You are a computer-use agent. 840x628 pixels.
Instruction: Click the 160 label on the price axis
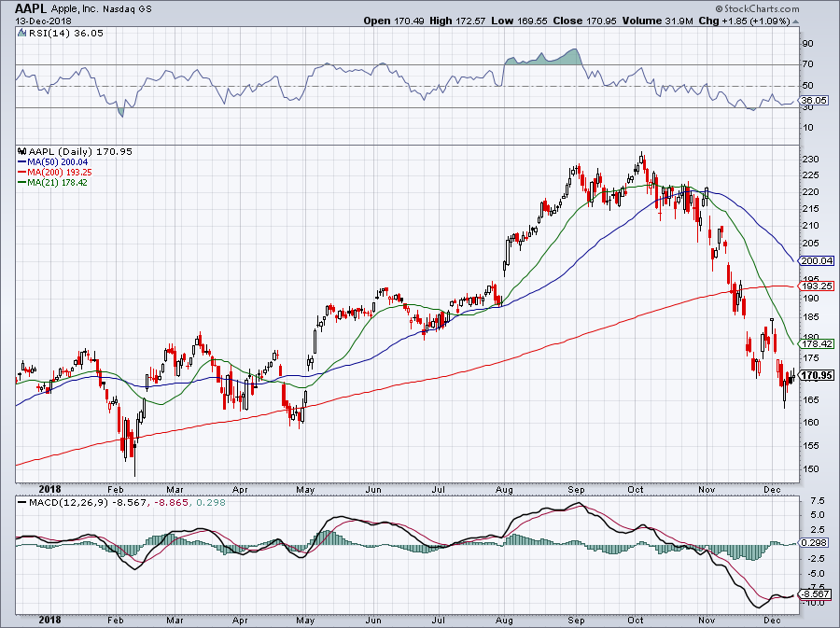click(810, 422)
